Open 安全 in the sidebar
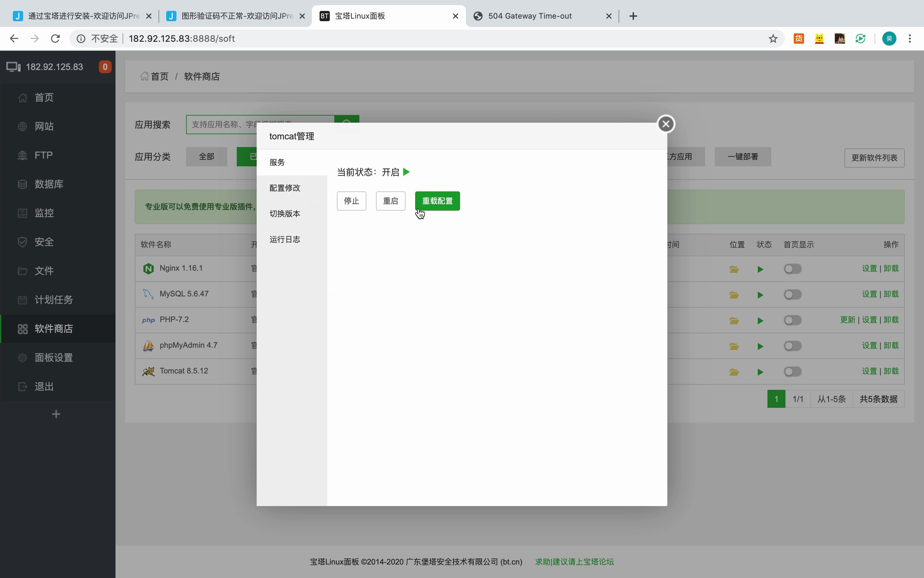 point(58,241)
